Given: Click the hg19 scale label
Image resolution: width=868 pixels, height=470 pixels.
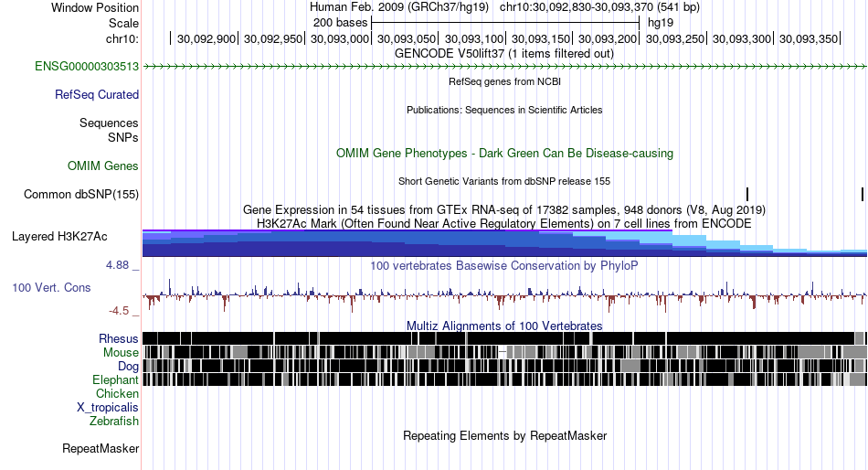Looking at the screenshot, I should tap(661, 23).
